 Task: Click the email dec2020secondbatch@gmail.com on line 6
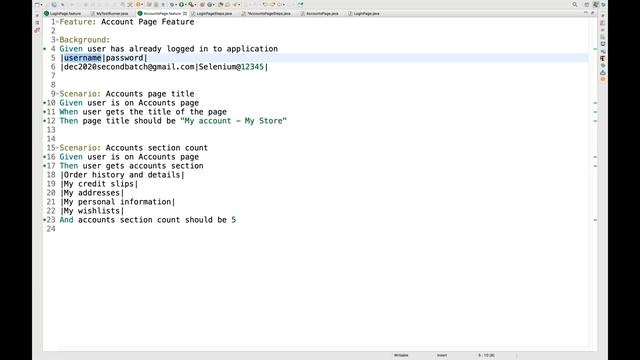[129, 67]
